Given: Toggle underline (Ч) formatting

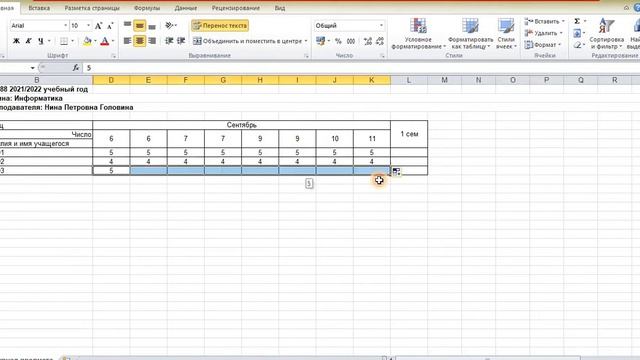Looking at the screenshot, I should [x=40, y=41].
